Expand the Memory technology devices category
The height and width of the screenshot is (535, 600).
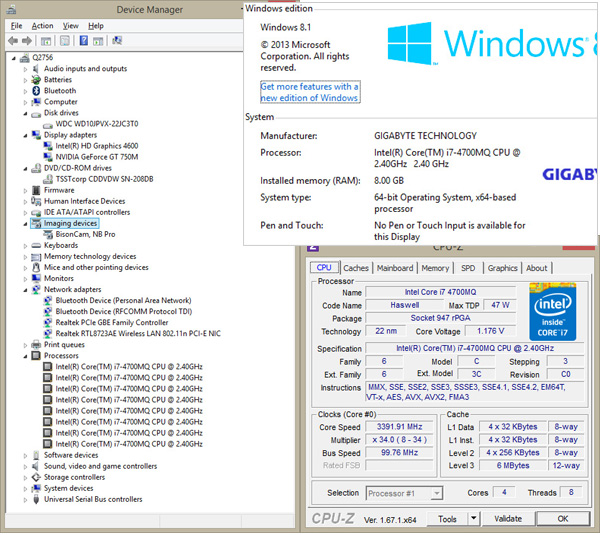coord(25,257)
